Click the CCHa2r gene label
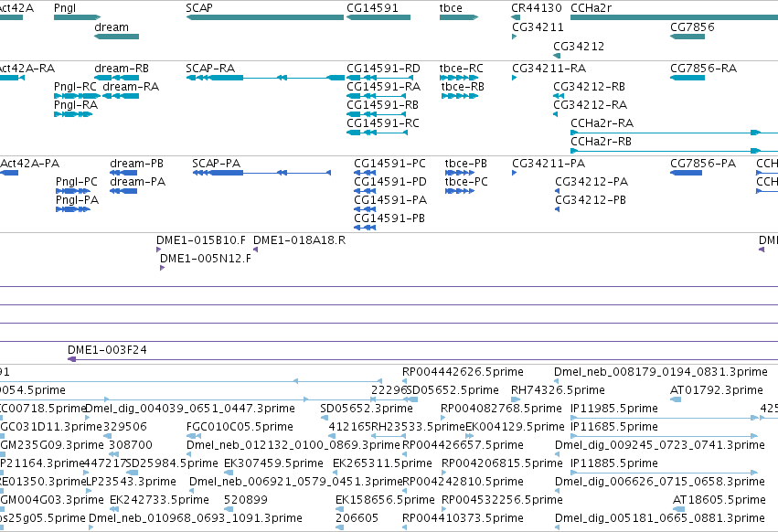778x532 pixels. pyautogui.click(x=591, y=8)
